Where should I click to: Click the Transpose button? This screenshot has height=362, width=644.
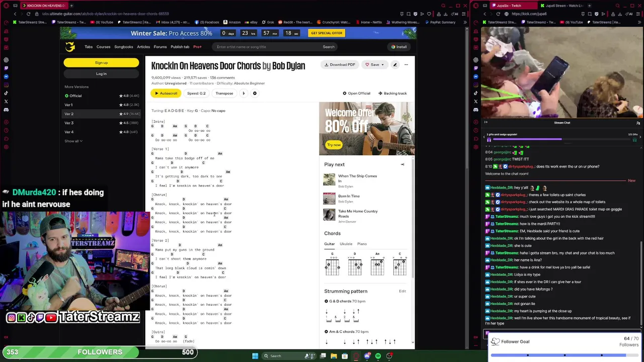pos(224,93)
